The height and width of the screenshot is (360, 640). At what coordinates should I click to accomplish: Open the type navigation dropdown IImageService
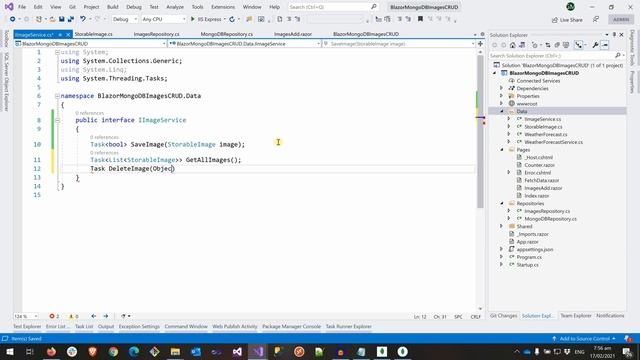tap(244, 44)
